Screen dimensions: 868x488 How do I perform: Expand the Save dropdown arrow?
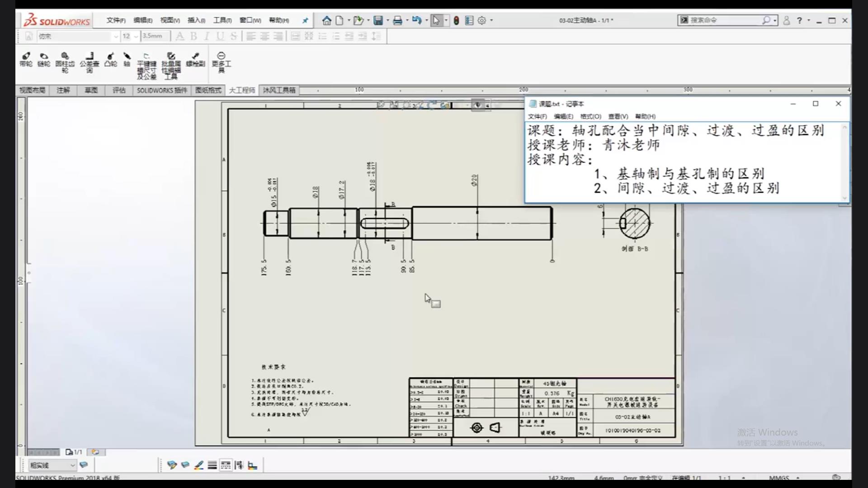click(387, 20)
